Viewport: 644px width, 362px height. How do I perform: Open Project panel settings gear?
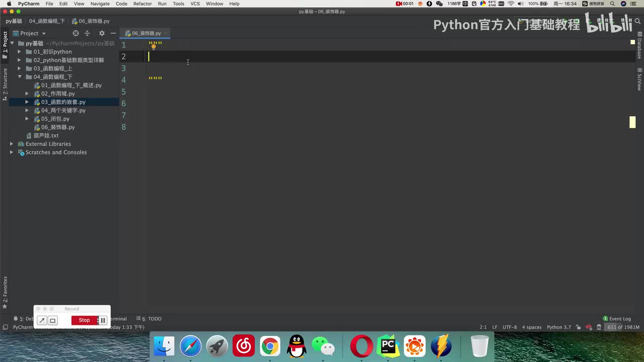(x=102, y=33)
